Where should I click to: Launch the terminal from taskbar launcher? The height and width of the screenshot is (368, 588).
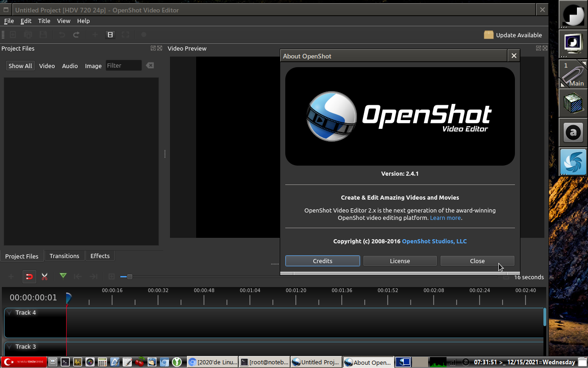(x=65, y=362)
